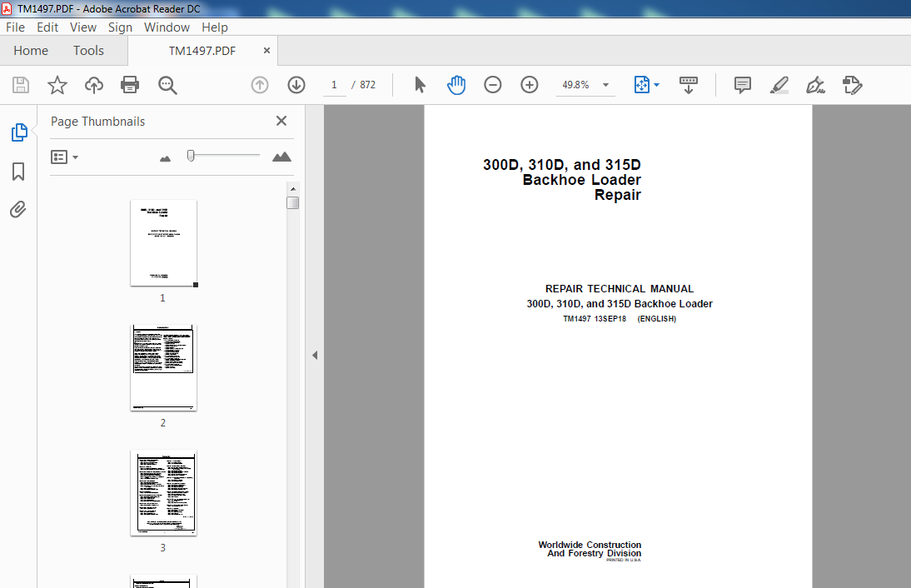Click the Save file icon
911x588 pixels.
click(21, 85)
